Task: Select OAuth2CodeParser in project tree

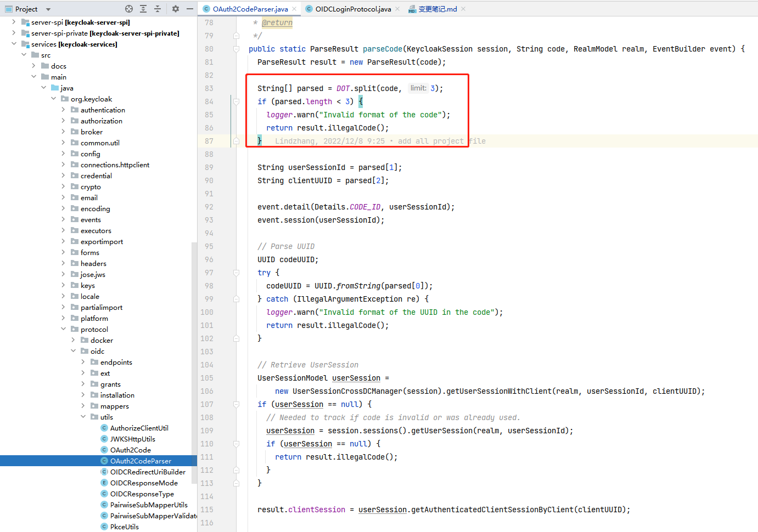Action: coord(141,461)
